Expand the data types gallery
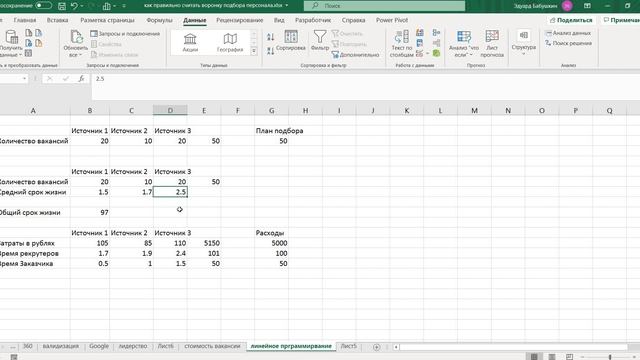The image size is (640, 360). [x=254, y=51]
